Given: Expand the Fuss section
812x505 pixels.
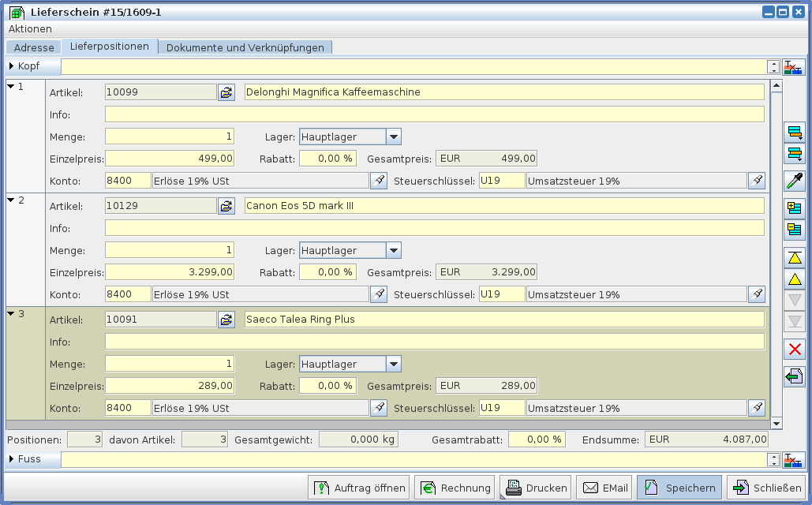Looking at the screenshot, I should point(12,458).
